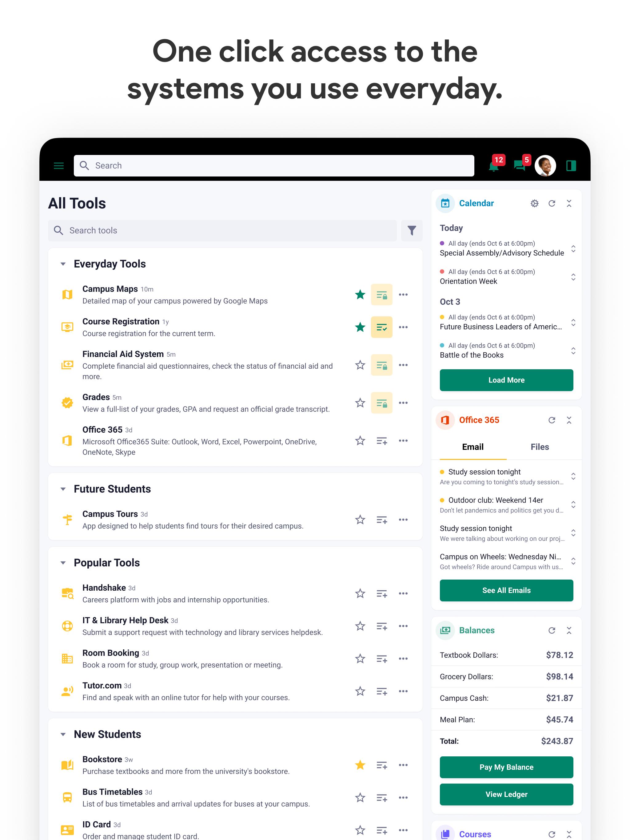Open the Courses widget title

pyautogui.click(x=475, y=834)
